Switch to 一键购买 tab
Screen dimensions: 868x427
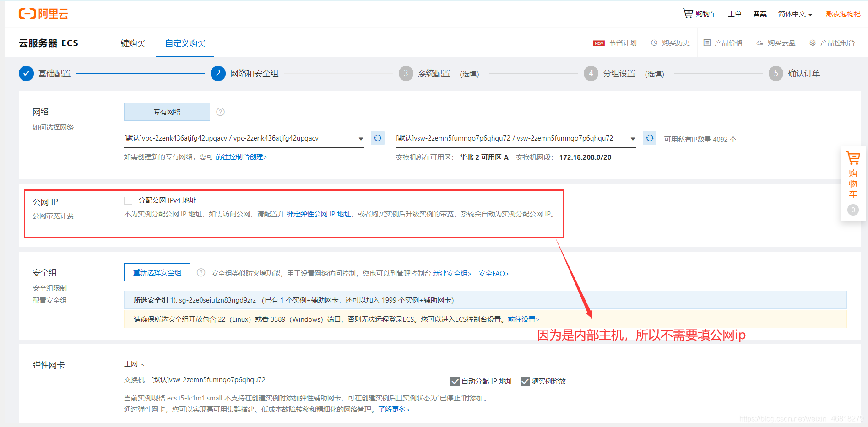[x=129, y=43]
